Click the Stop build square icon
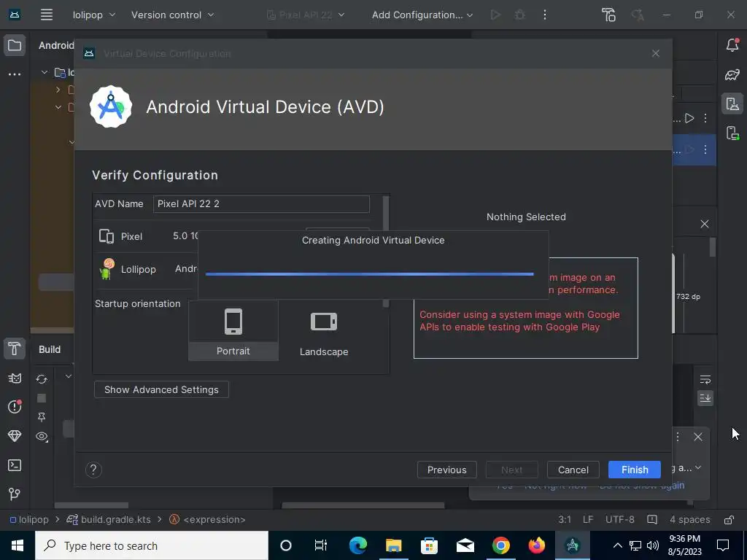Screen dimensions: 747x560 [x=42, y=398]
